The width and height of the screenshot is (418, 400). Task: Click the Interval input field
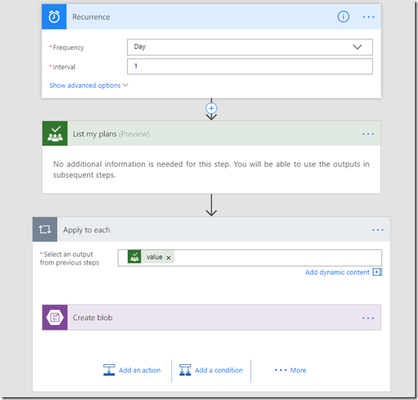[x=250, y=66]
